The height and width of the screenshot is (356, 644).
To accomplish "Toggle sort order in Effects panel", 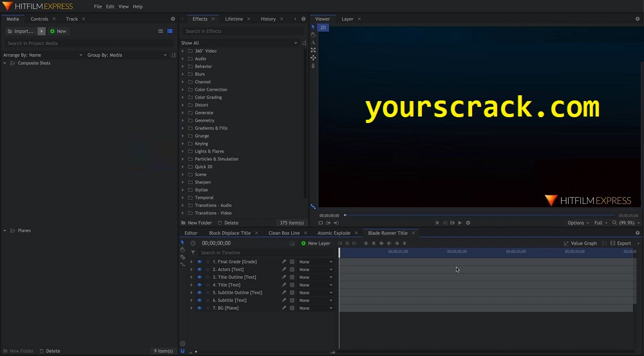I will (304, 43).
